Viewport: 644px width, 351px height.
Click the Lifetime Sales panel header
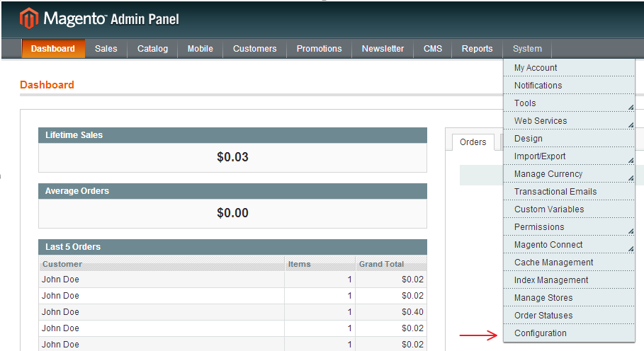point(232,135)
